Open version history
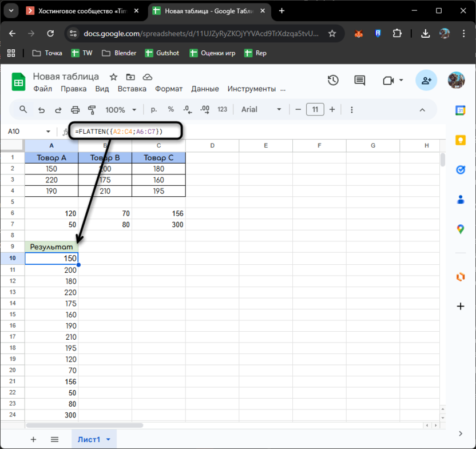476x449 pixels. point(333,81)
